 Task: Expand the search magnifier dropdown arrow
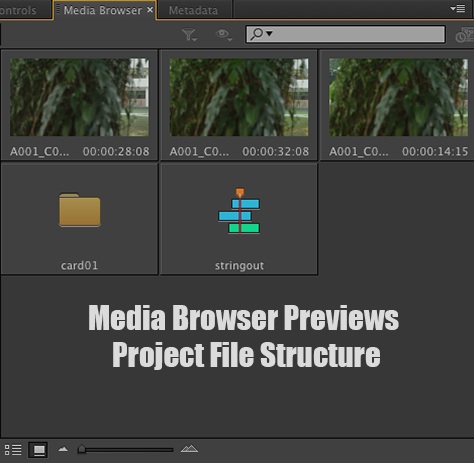[269, 34]
